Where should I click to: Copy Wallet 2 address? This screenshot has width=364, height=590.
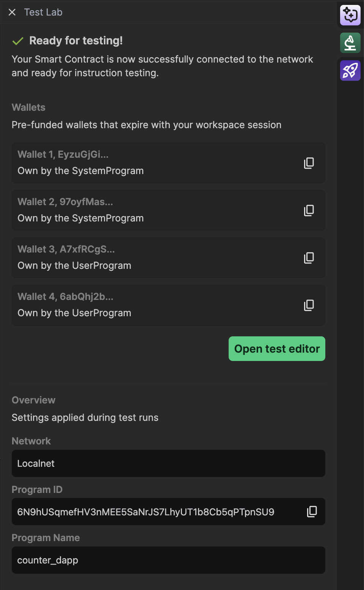pos(309,210)
